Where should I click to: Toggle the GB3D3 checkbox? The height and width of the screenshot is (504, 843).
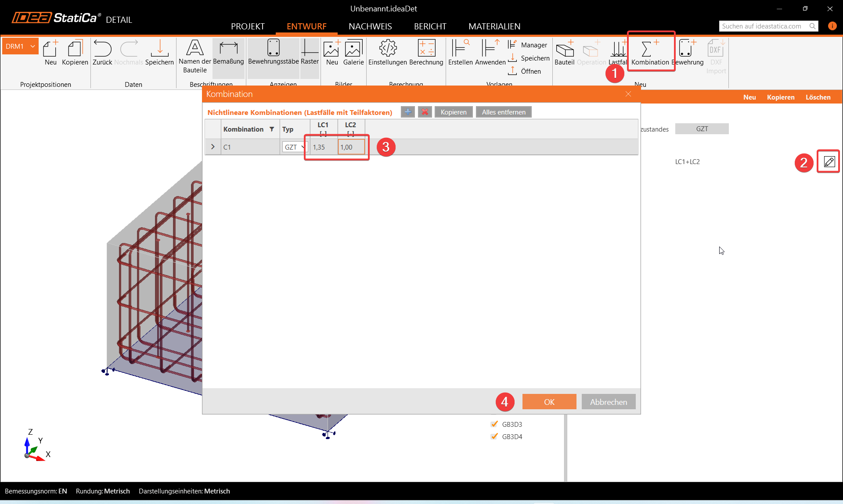click(494, 424)
